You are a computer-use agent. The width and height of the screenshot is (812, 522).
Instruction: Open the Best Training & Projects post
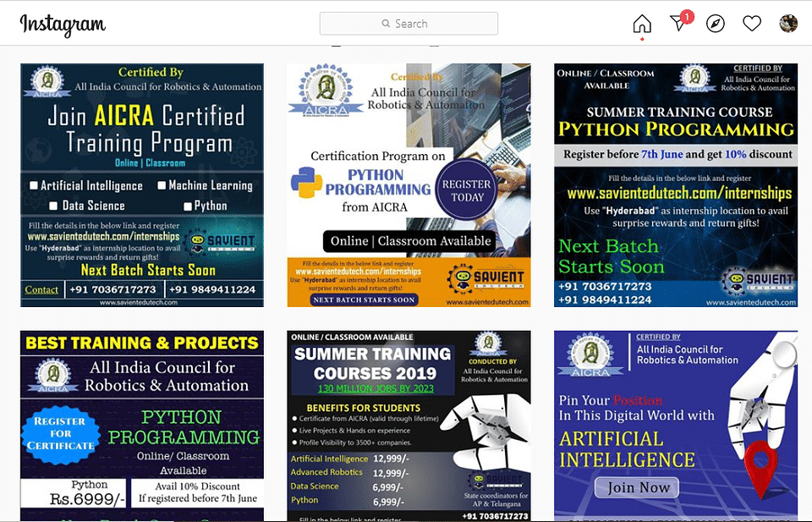(142, 426)
